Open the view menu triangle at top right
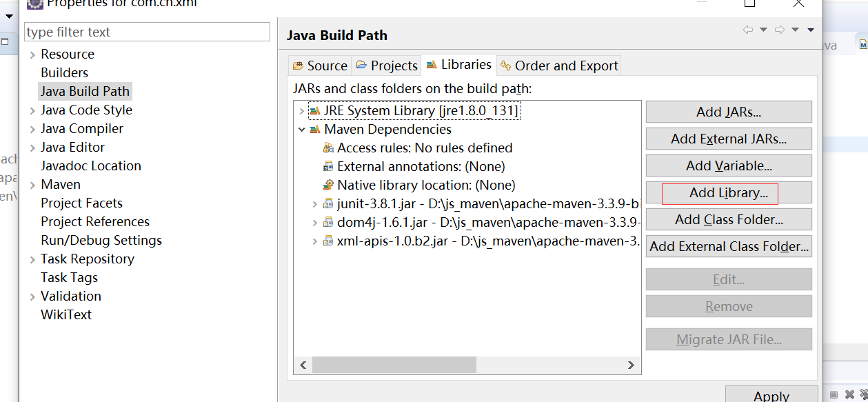 (811, 30)
